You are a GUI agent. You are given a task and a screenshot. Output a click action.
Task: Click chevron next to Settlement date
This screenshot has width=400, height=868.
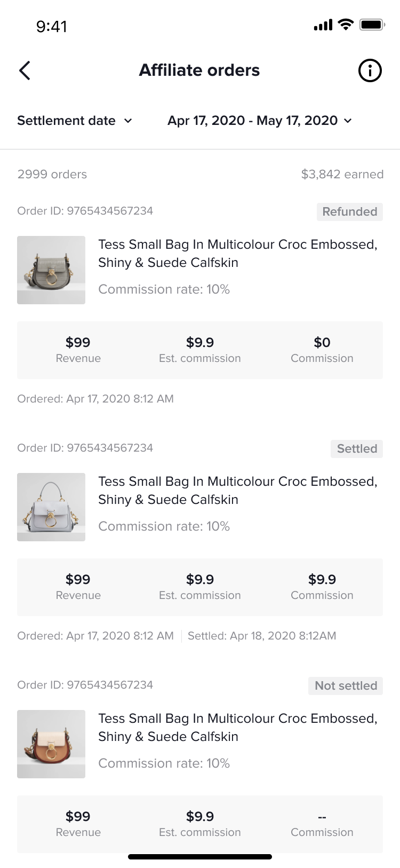coord(128,121)
